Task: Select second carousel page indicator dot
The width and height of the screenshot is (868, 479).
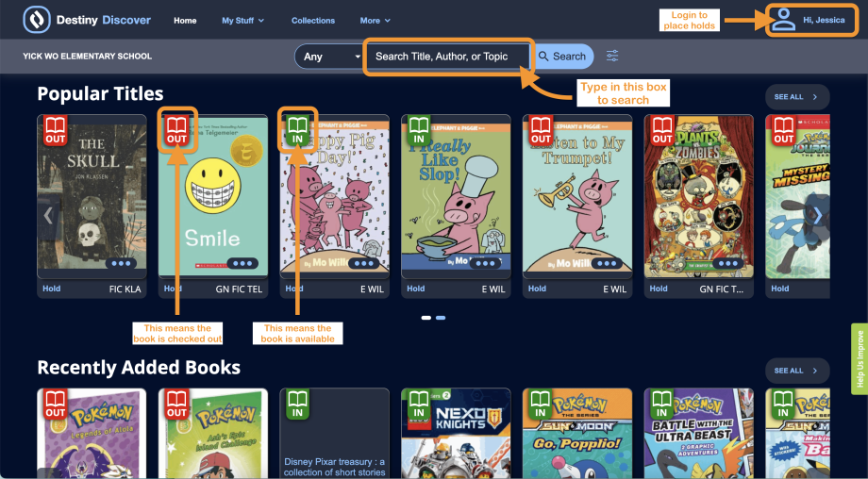Action: tap(441, 318)
